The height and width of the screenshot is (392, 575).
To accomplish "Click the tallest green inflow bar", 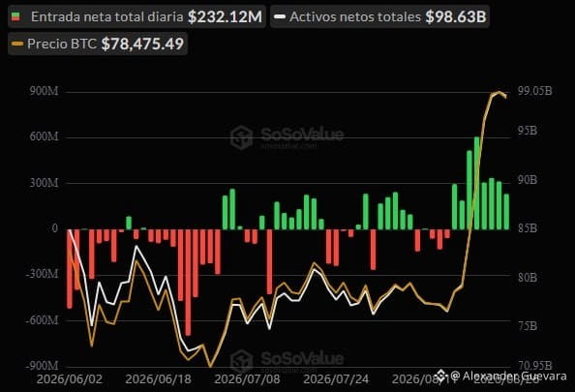I will (476, 183).
